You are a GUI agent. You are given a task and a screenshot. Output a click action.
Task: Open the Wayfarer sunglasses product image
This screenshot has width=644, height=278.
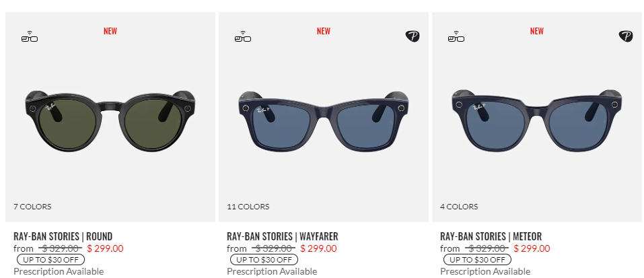(323, 120)
